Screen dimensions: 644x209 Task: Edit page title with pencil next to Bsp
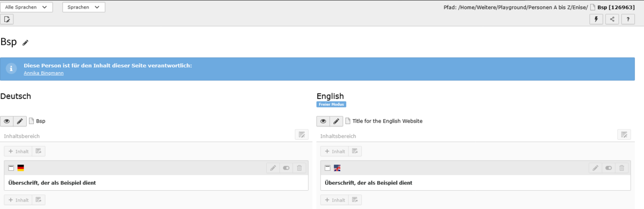click(x=25, y=42)
